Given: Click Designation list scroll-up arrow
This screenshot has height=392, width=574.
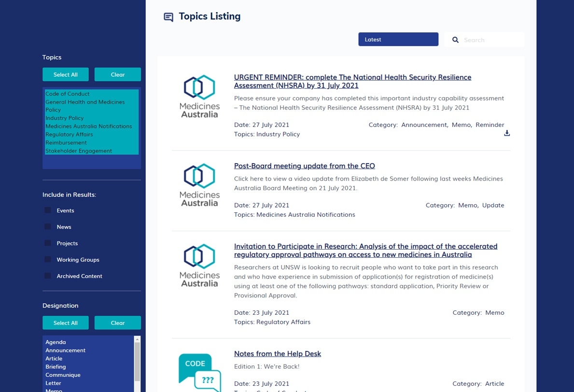Looking at the screenshot, I should coord(137,339).
